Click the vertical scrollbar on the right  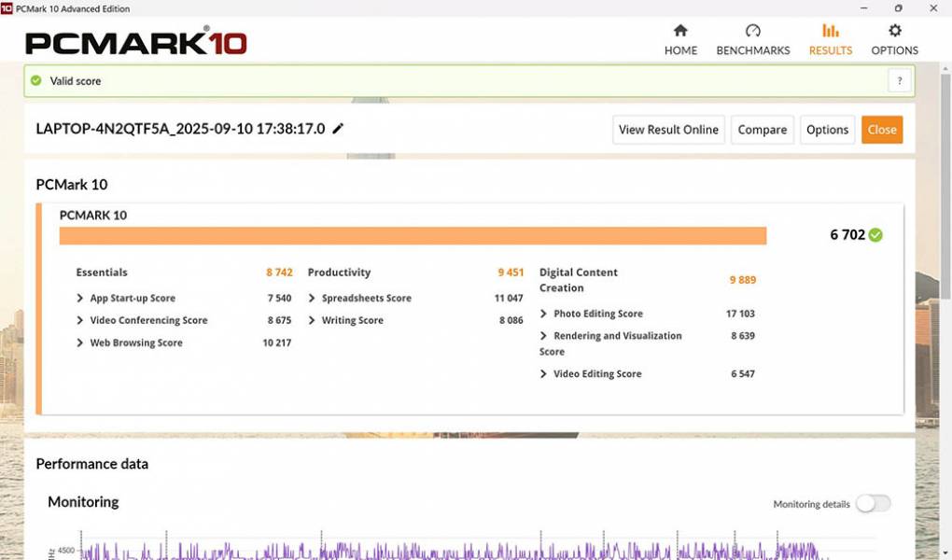click(945, 187)
